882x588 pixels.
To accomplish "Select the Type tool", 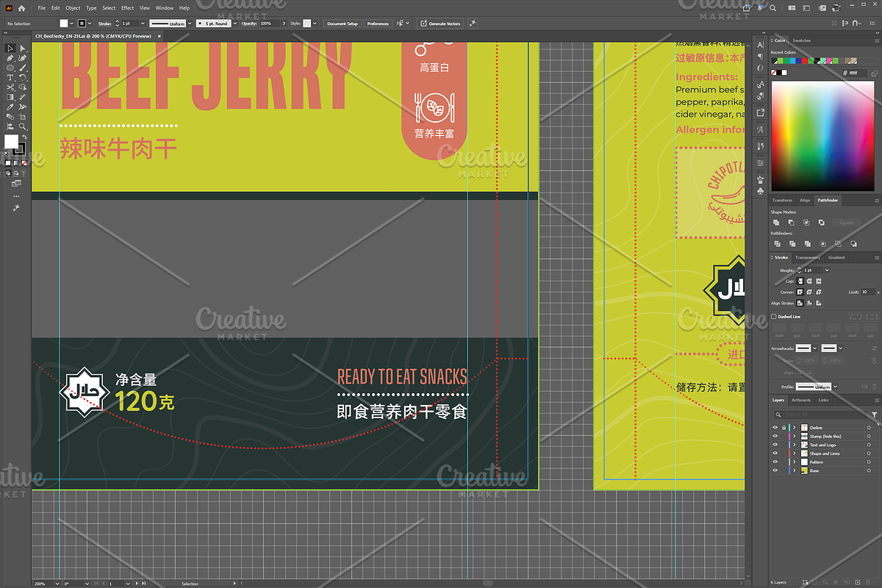I will click(10, 77).
